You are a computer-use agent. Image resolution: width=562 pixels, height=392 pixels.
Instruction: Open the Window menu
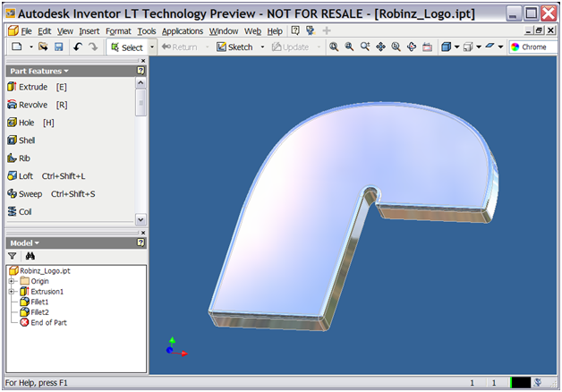224,31
